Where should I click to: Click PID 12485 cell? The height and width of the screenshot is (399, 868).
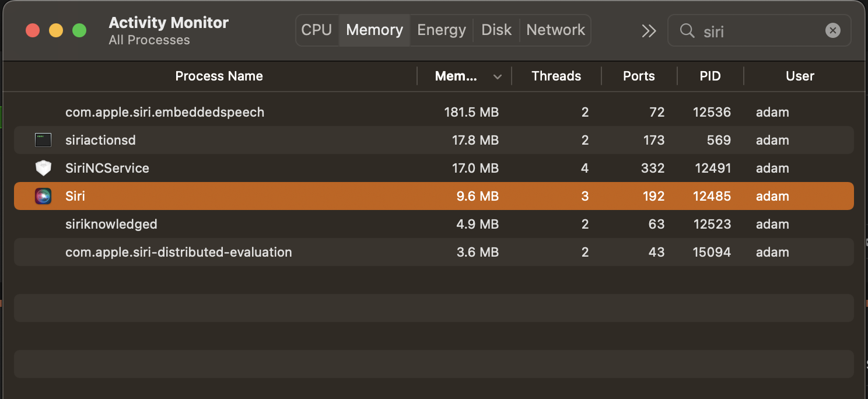(712, 196)
